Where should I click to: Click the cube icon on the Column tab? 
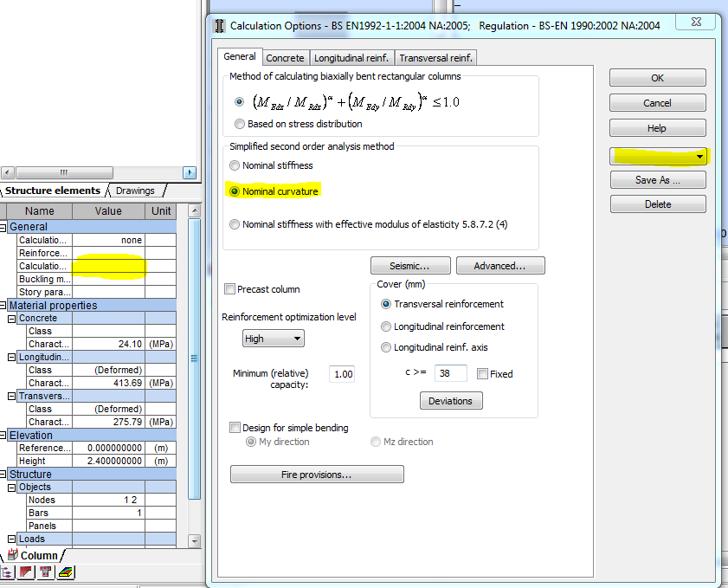click(x=13, y=555)
